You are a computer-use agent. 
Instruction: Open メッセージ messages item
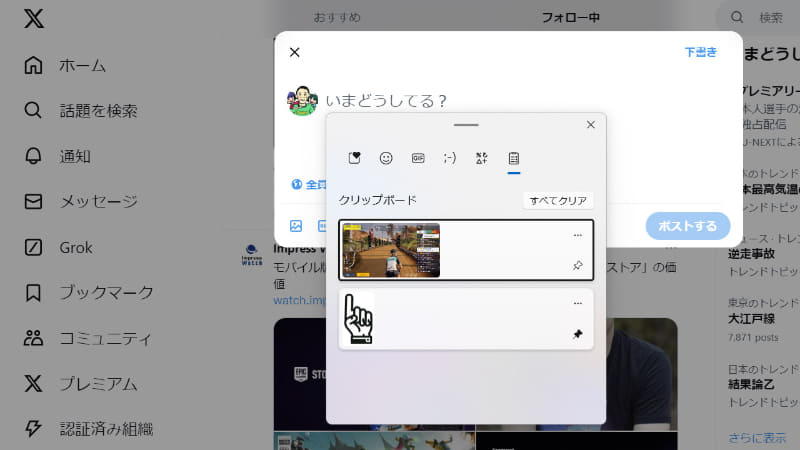click(x=81, y=202)
